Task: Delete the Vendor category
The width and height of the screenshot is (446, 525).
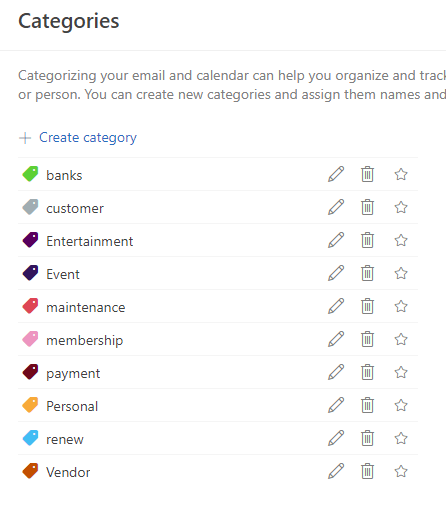Action: point(367,471)
